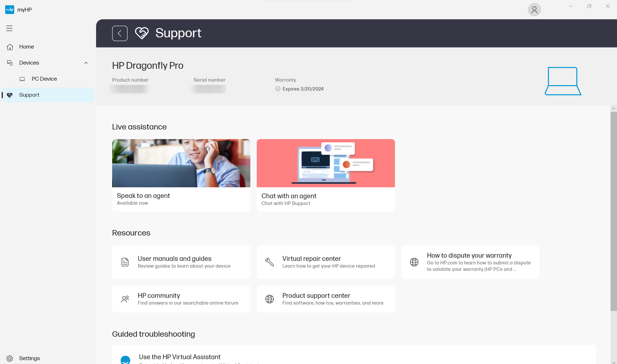
Task: Open User manuals and guides resource
Action: point(181,262)
